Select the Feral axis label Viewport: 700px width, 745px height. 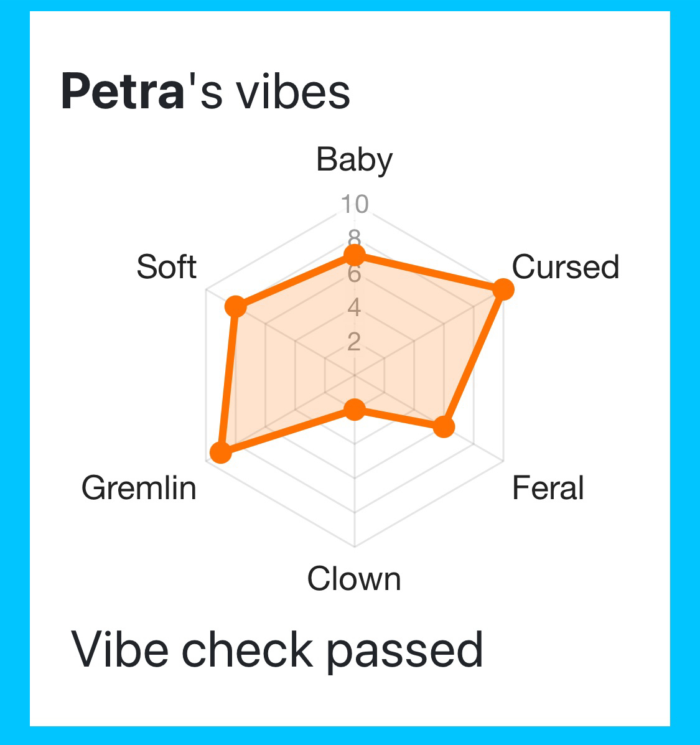548,488
